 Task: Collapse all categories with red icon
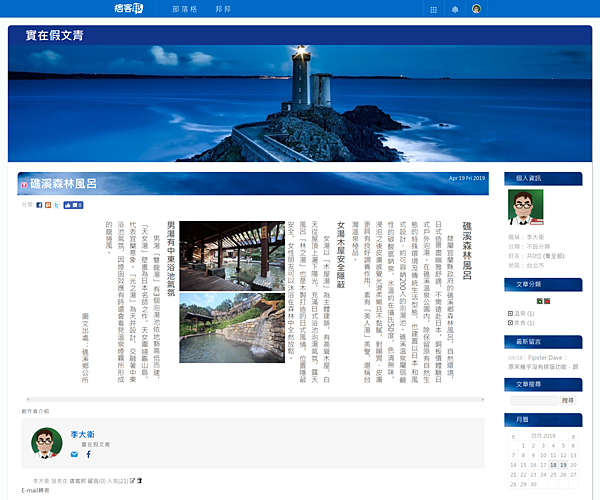coord(547,301)
